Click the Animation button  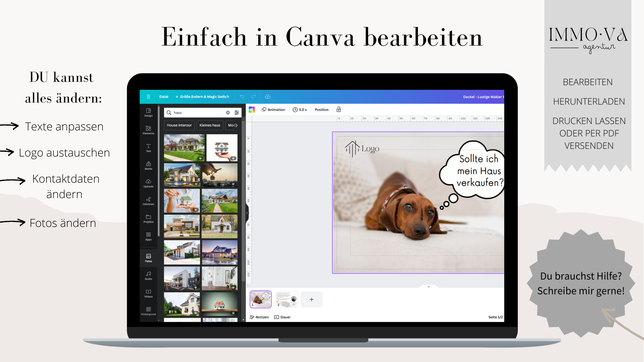(x=273, y=110)
